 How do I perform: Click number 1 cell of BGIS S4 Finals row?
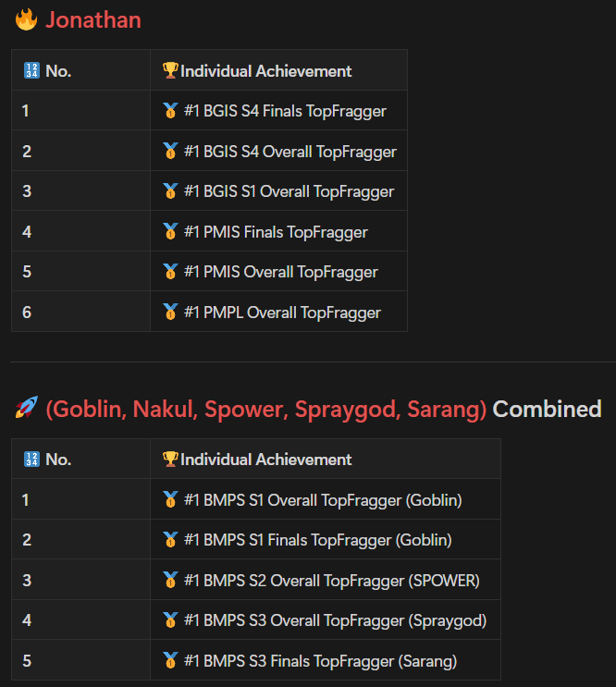[80, 110]
